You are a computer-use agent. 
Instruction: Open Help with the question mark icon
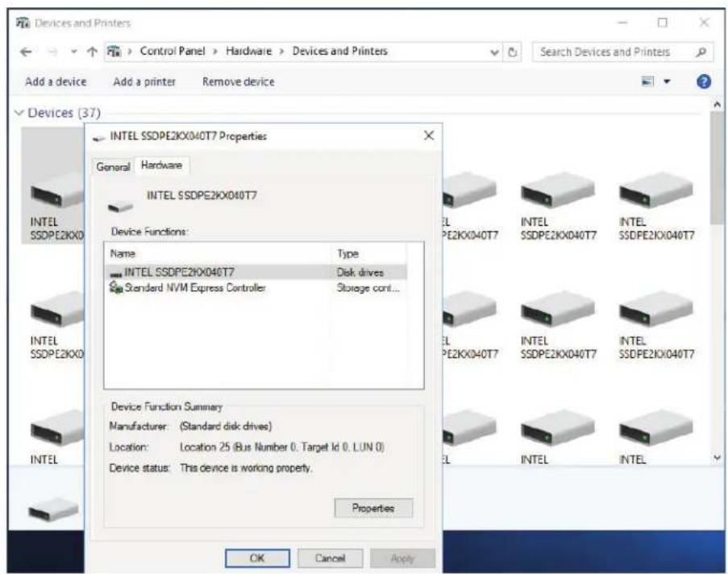(x=704, y=81)
